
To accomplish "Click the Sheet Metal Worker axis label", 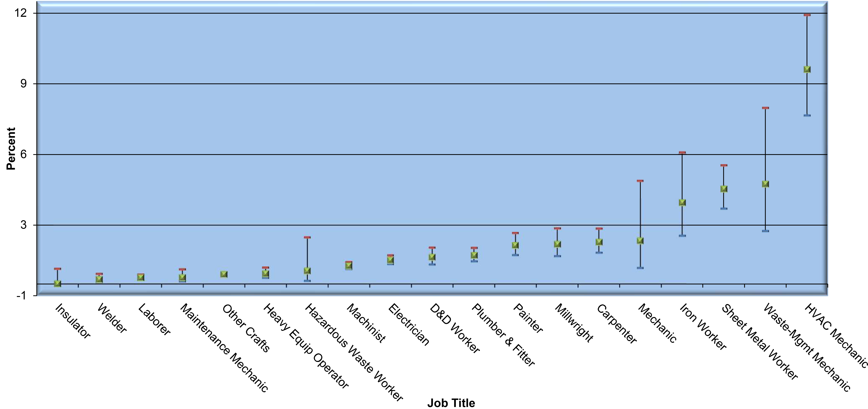I will (x=760, y=342).
